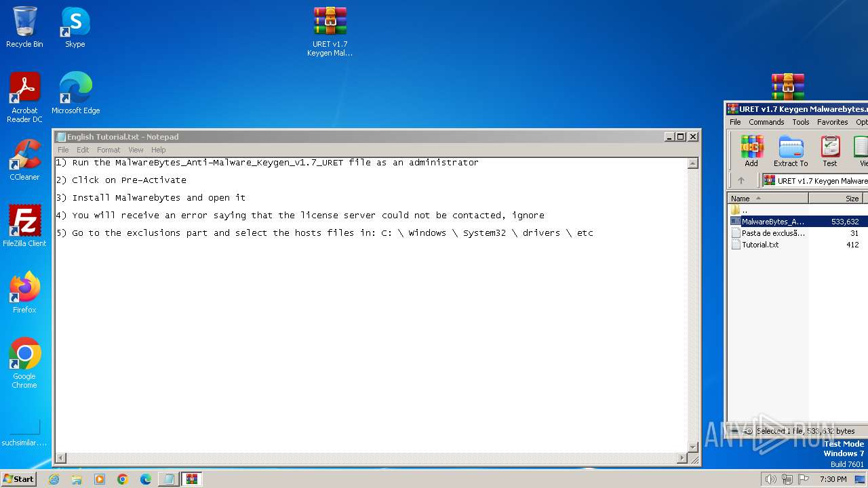
Task: Select URET v1.7 Keygen archive on desktop
Action: pyautogui.click(x=330, y=32)
